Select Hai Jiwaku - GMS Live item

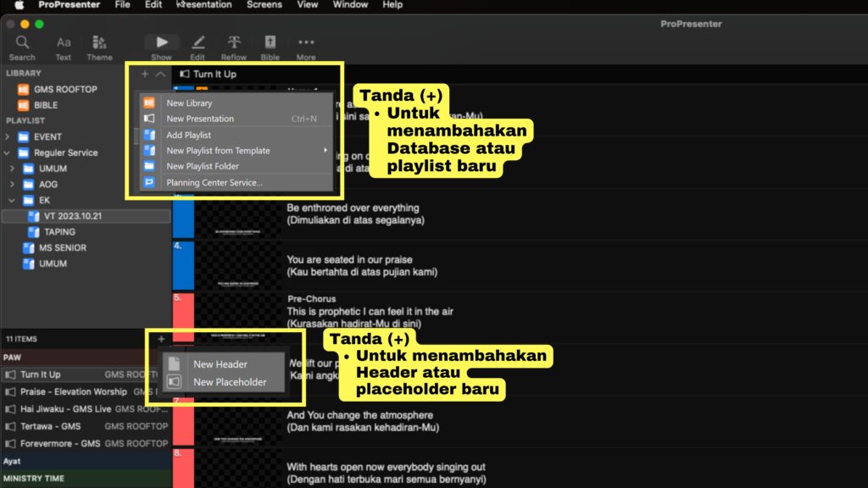tap(86, 409)
